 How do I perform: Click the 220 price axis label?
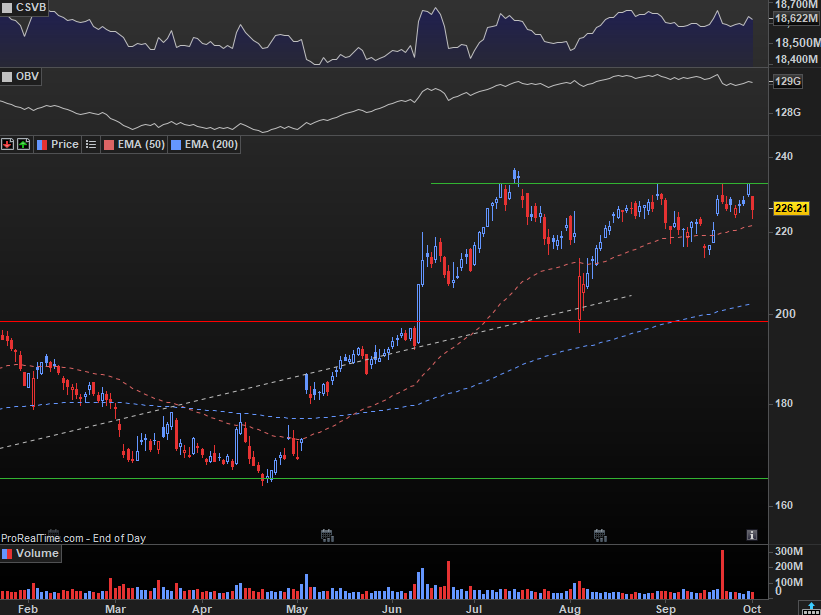[784, 231]
